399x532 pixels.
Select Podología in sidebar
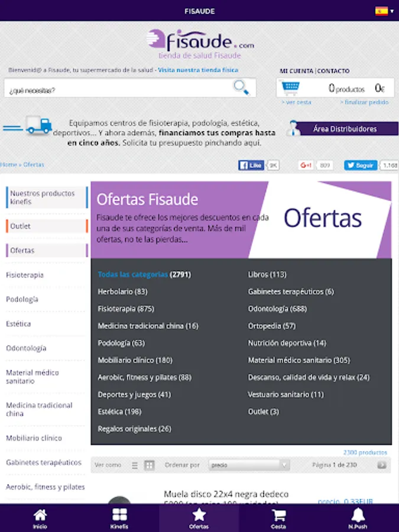[x=22, y=299]
